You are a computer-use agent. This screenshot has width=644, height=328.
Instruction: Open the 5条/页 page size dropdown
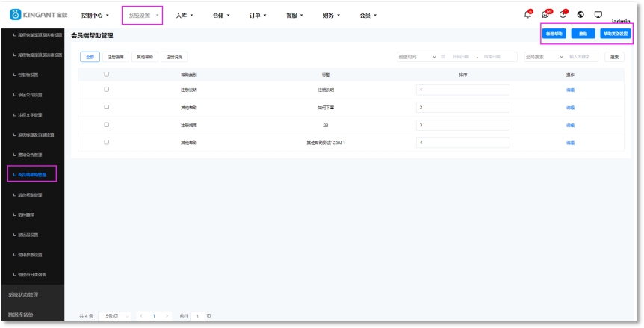pos(114,316)
